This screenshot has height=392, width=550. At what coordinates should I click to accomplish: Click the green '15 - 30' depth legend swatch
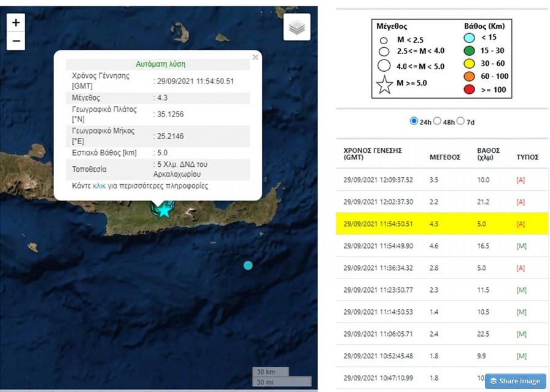point(469,51)
